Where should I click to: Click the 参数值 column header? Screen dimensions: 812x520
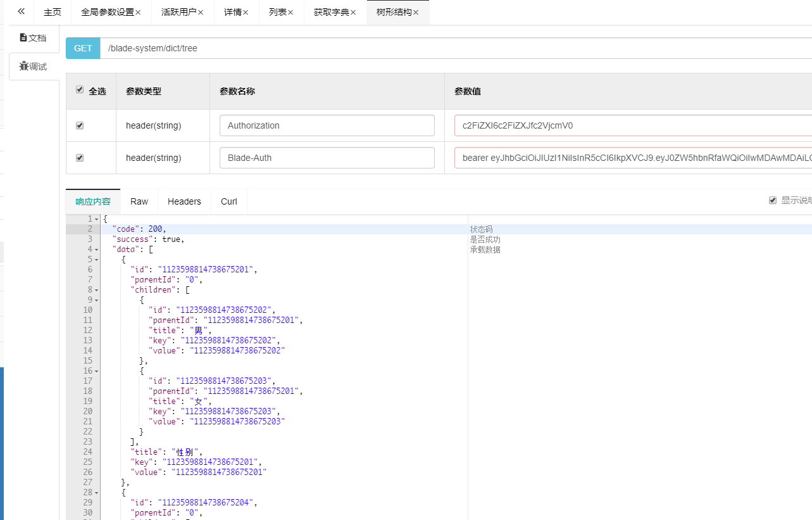[x=468, y=91]
